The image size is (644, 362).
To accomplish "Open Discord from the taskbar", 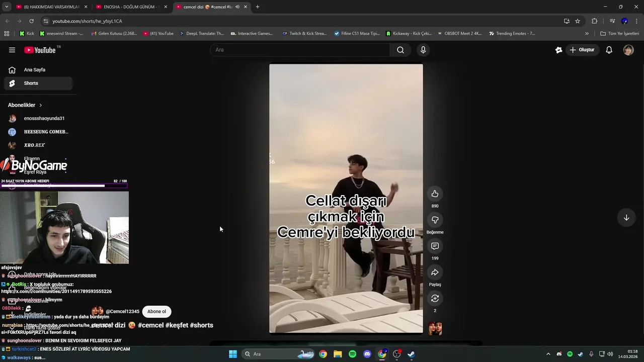I will [x=367, y=354].
